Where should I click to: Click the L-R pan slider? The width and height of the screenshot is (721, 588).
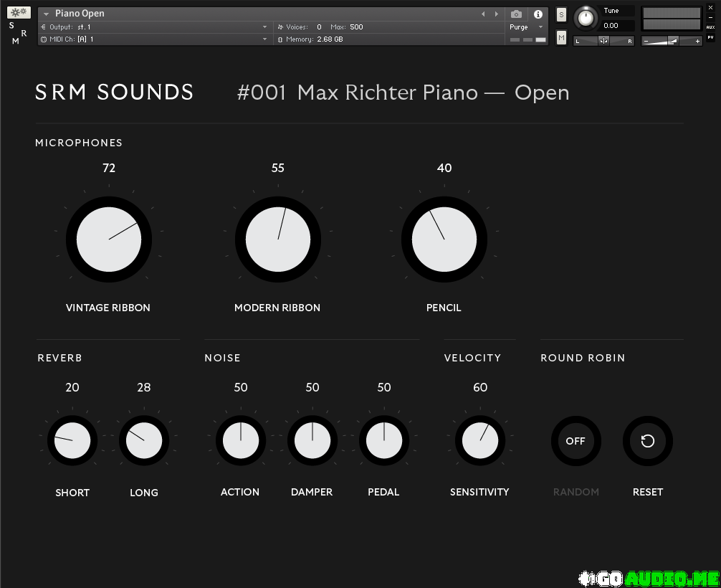click(x=603, y=41)
